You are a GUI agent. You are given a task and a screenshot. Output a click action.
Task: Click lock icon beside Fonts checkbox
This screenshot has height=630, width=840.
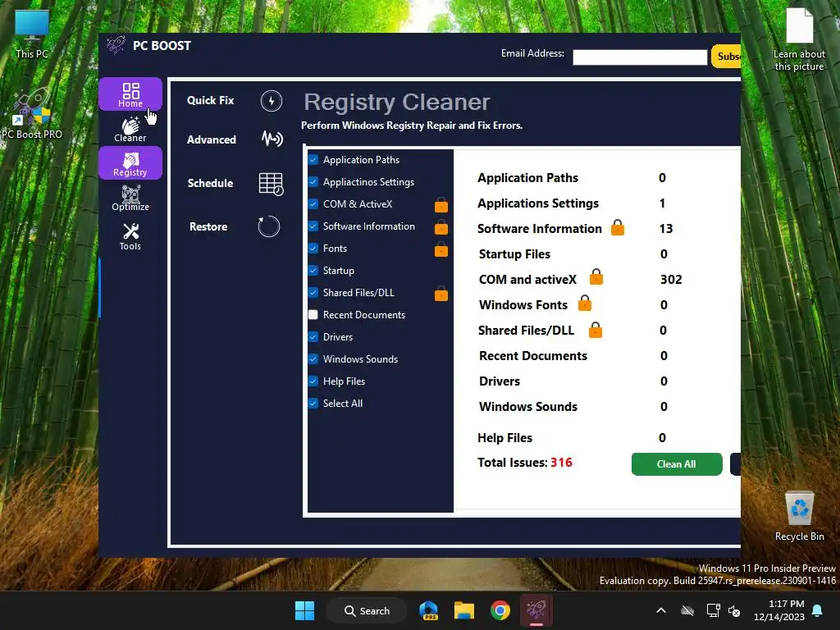(441, 249)
